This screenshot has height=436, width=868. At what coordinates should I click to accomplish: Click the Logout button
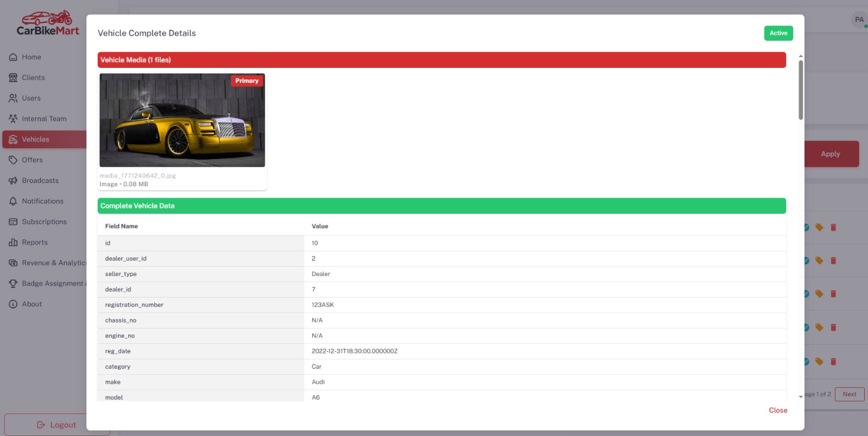coord(57,425)
